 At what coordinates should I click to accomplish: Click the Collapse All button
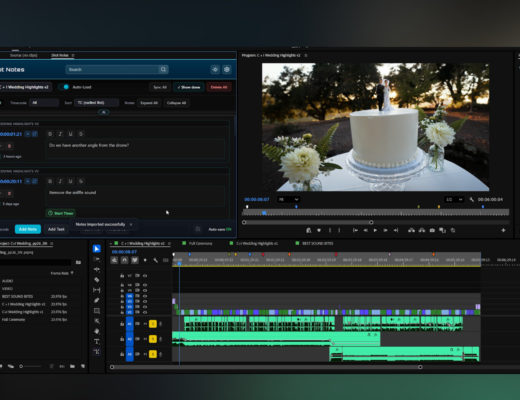click(177, 103)
